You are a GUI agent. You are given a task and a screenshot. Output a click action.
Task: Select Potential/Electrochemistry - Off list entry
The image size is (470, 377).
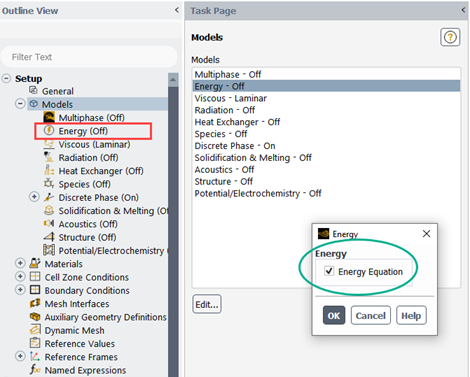pyautogui.click(x=326, y=193)
